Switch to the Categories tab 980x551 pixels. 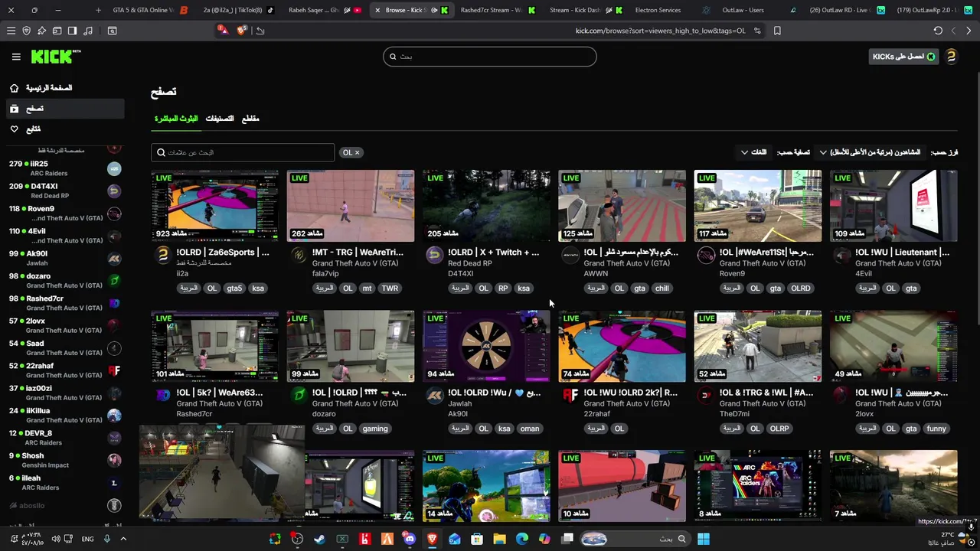tap(220, 119)
